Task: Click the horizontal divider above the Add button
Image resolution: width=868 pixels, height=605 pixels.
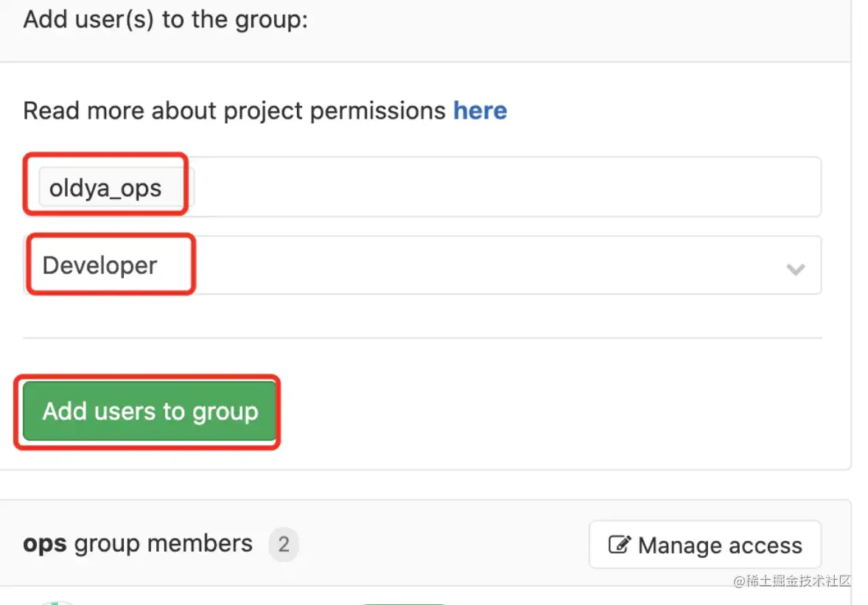Action: (x=422, y=337)
